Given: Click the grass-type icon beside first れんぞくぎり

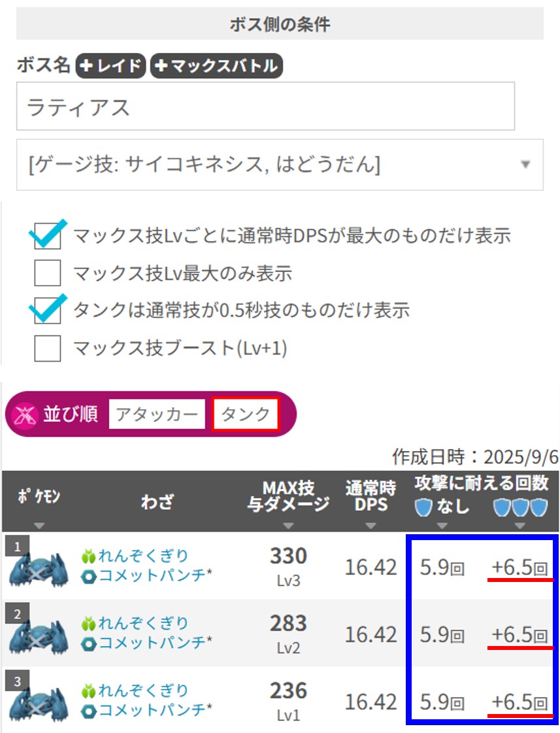Looking at the screenshot, I should coord(89,556).
